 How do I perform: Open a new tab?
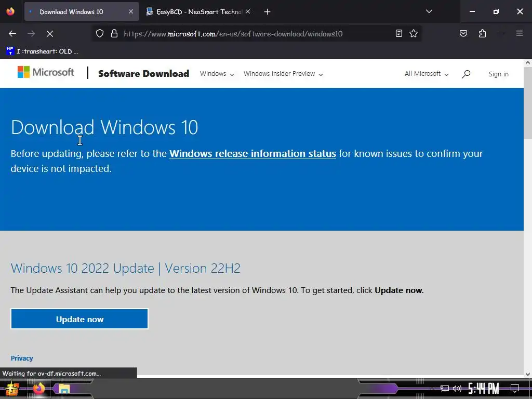(x=268, y=12)
